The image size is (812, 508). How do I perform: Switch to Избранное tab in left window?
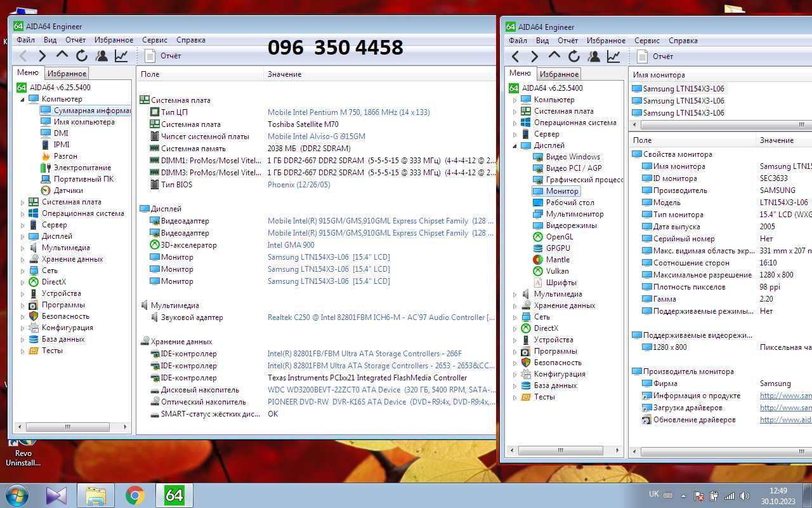click(x=67, y=74)
